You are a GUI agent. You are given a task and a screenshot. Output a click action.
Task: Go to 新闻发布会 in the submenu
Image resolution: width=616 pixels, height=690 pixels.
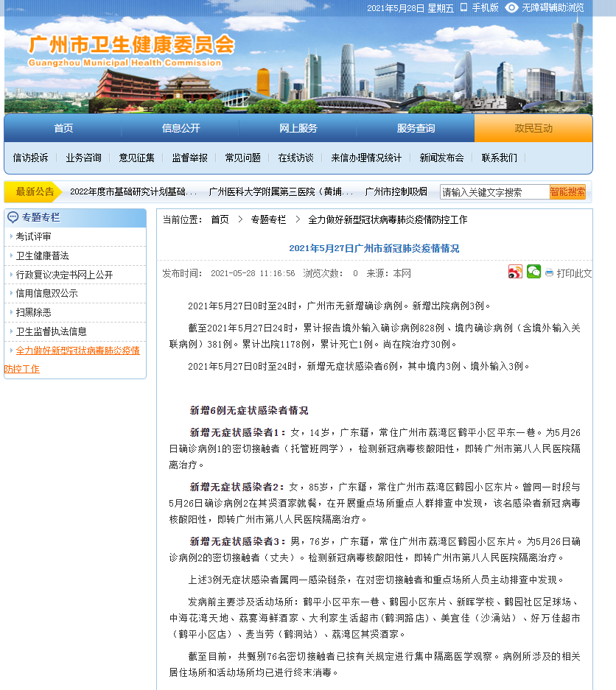coord(441,158)
